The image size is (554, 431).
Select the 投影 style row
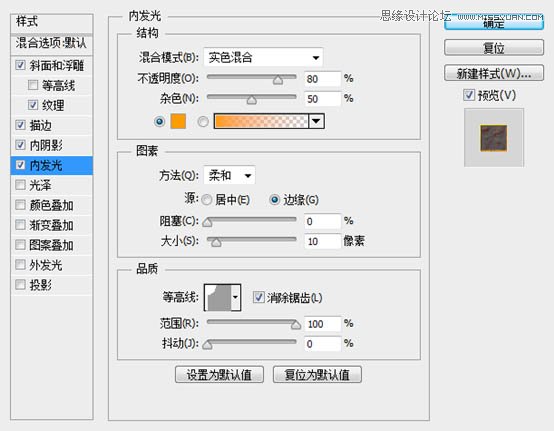click(x=52, y=284)
